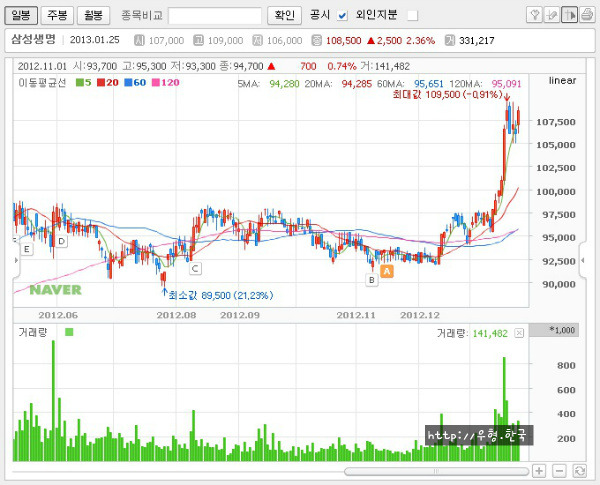Click the 5MA value 94,280
Viewport: 600px width, 485px height.
(284, 84)
